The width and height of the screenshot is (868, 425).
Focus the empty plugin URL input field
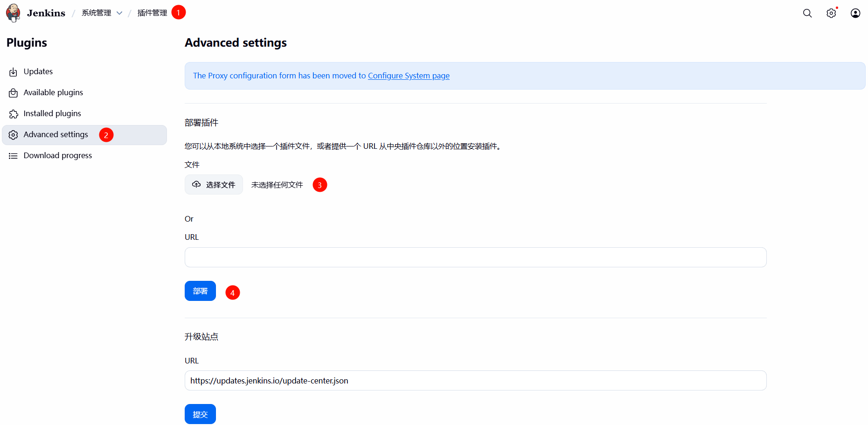click(x=475, y=258)
